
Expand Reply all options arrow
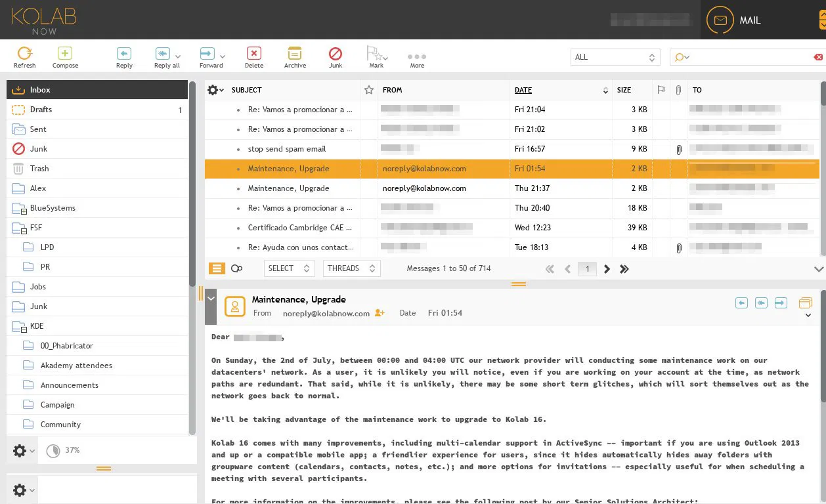(178, 57)
